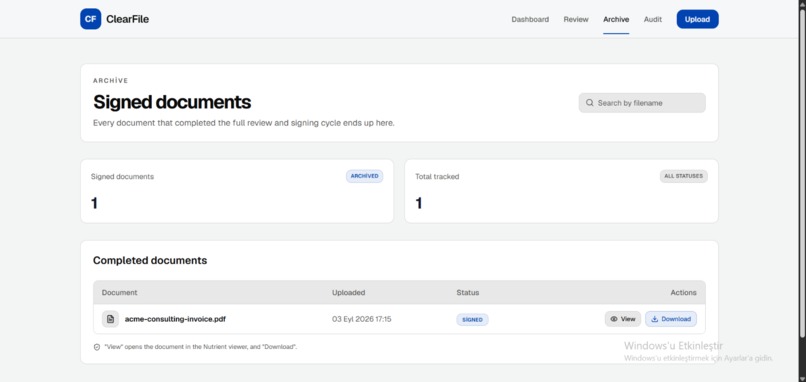Click the eye icon on View button
The image size is (806, 382).
tap(614, 319)
